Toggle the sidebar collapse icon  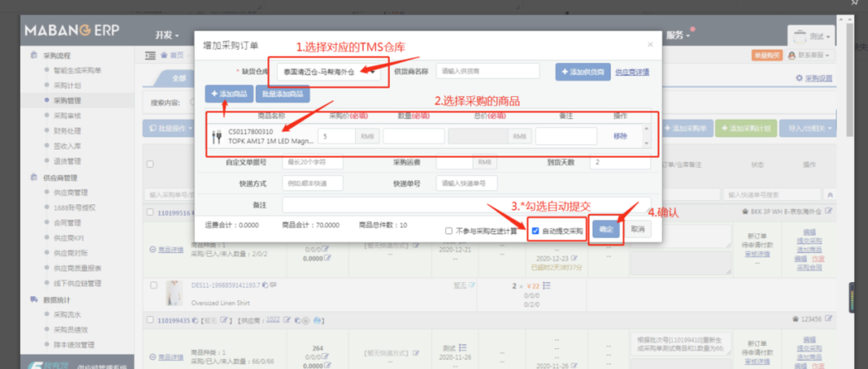coord(150,55)
